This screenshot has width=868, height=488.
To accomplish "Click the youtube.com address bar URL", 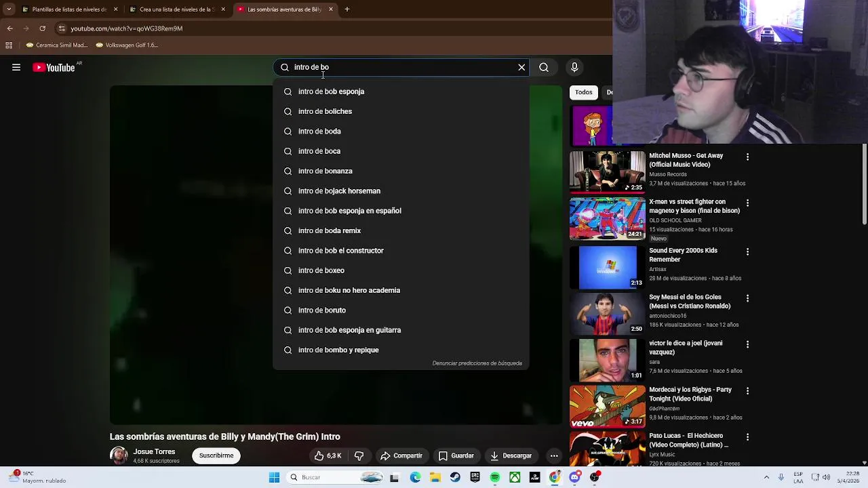I will click(x=126, y=28).
